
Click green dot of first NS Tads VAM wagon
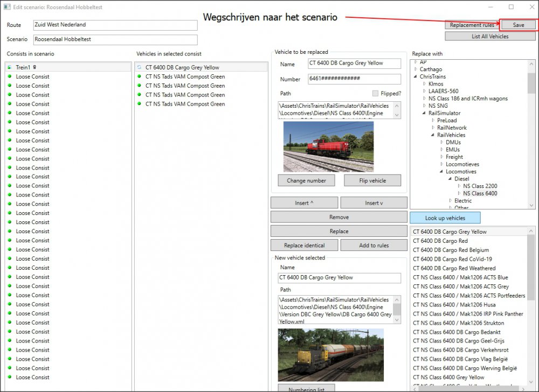[140, 76]
